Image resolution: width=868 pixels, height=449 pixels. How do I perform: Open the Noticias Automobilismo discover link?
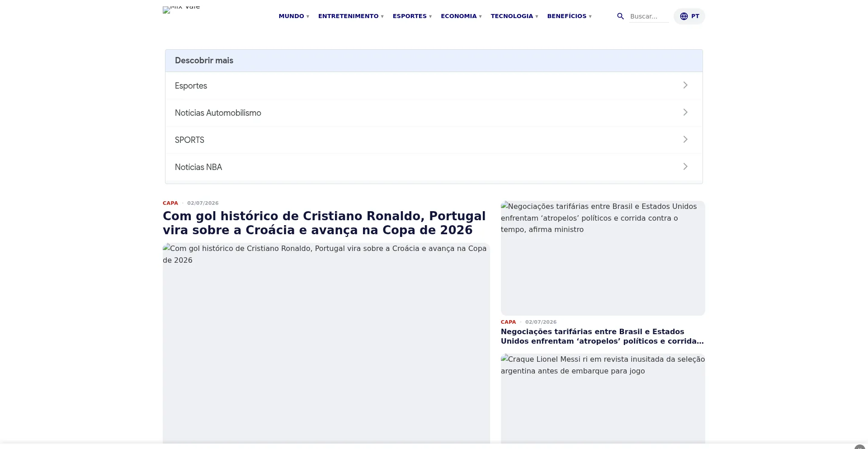tap(434, 113)
